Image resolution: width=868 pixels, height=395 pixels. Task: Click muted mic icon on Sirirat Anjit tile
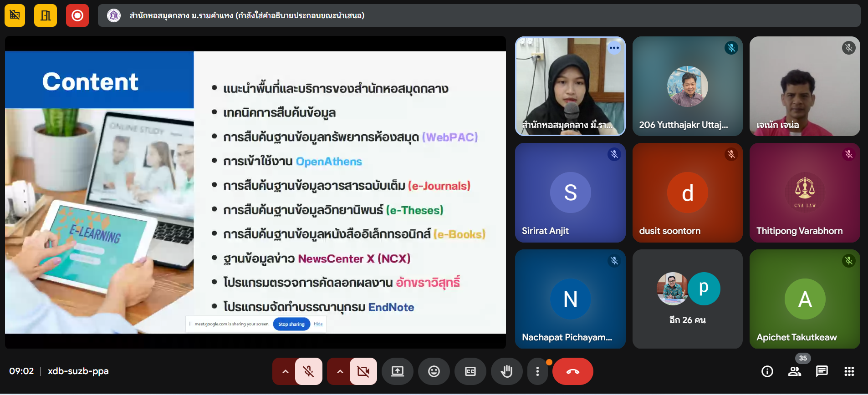(614, 154)
